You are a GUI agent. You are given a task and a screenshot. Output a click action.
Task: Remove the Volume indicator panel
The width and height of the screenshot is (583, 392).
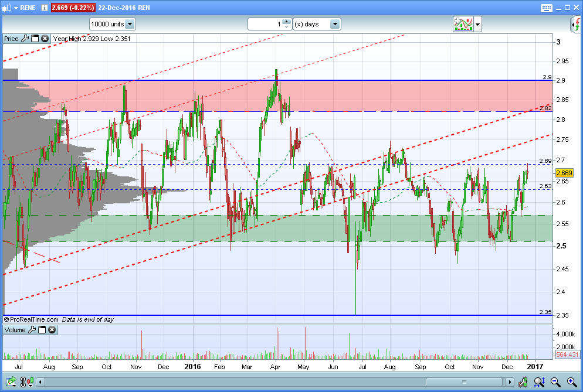click(52, 330)
